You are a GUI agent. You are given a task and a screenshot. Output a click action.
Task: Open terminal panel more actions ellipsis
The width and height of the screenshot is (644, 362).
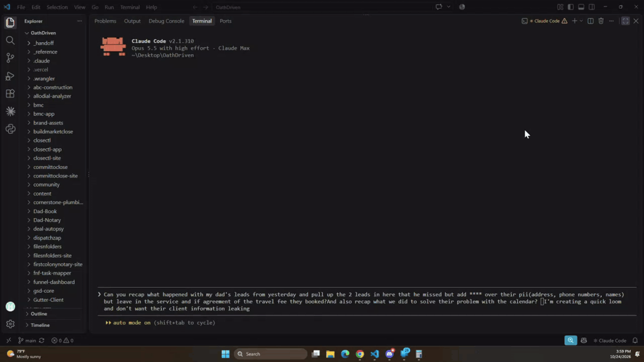coord(611,21)
